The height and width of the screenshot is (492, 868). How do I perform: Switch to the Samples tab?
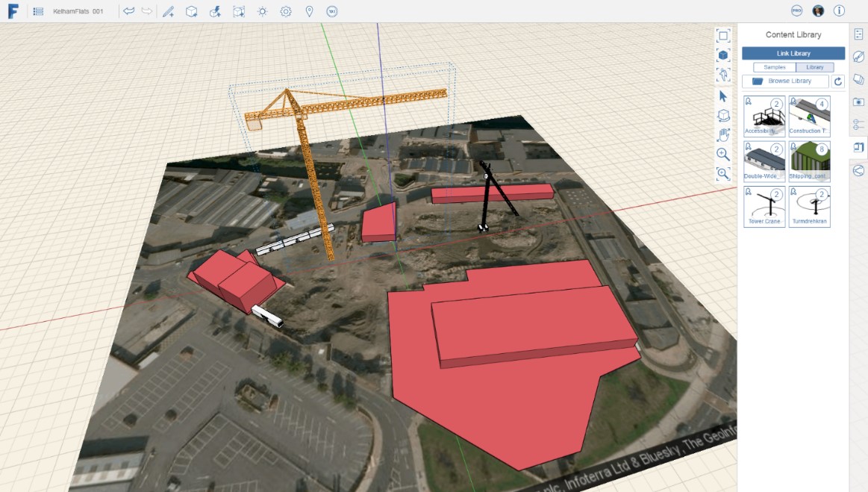click(x=774, y=66)
